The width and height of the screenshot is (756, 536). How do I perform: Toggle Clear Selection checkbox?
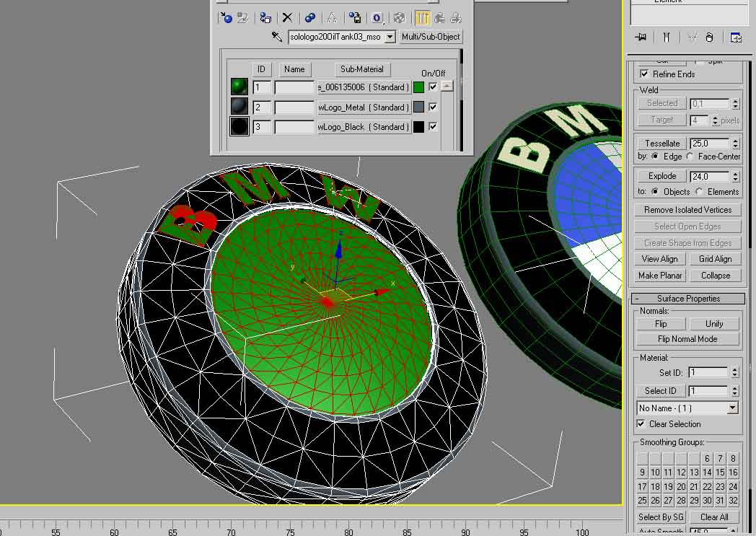[x=641, y=423]
